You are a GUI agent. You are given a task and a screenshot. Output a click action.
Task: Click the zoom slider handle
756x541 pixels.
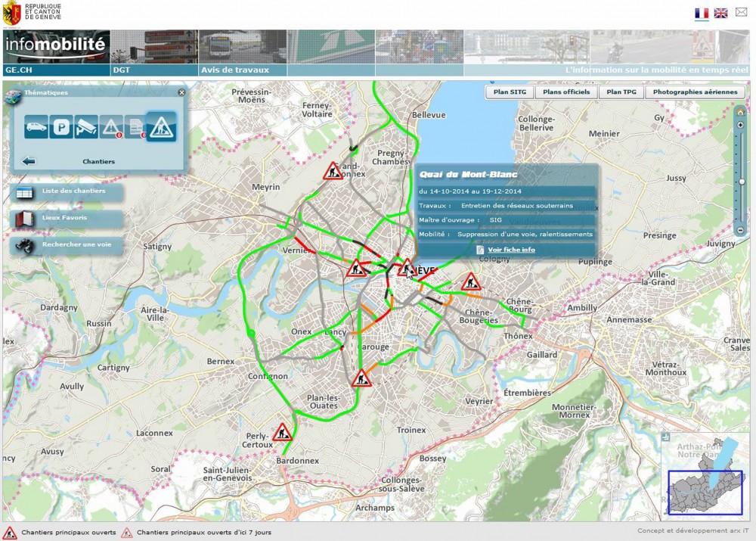[742, 182]
